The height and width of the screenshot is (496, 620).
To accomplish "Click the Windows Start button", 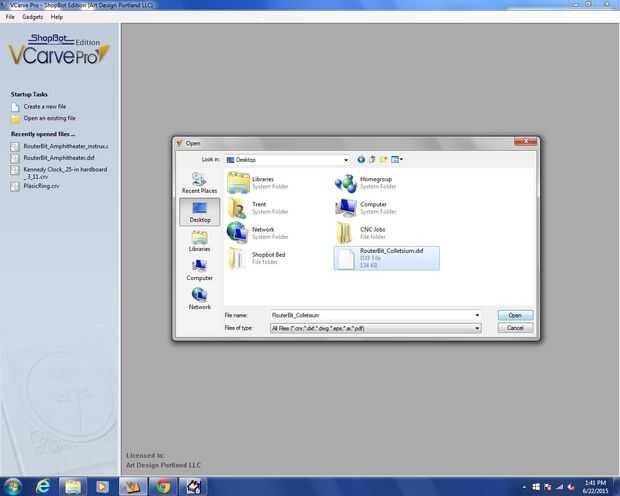I will pyautogui.click(x=13, y=487).
